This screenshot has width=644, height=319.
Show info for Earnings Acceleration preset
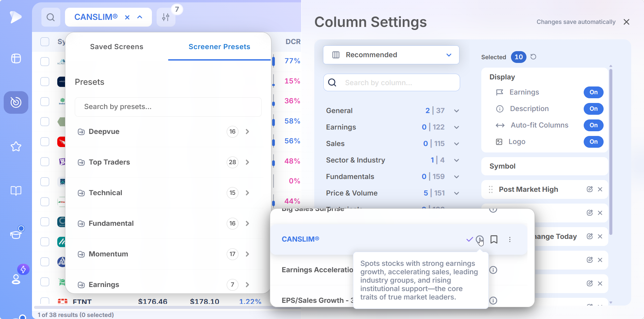493,270
